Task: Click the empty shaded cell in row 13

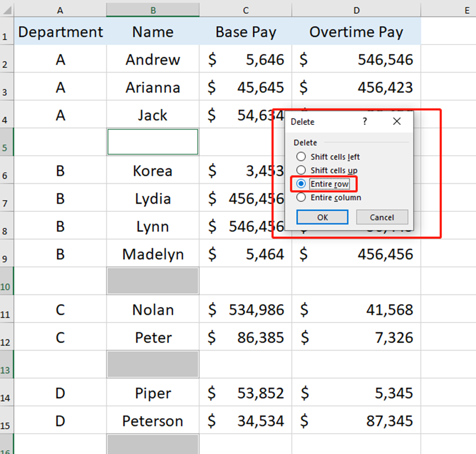Action: [x=152, y=364]
